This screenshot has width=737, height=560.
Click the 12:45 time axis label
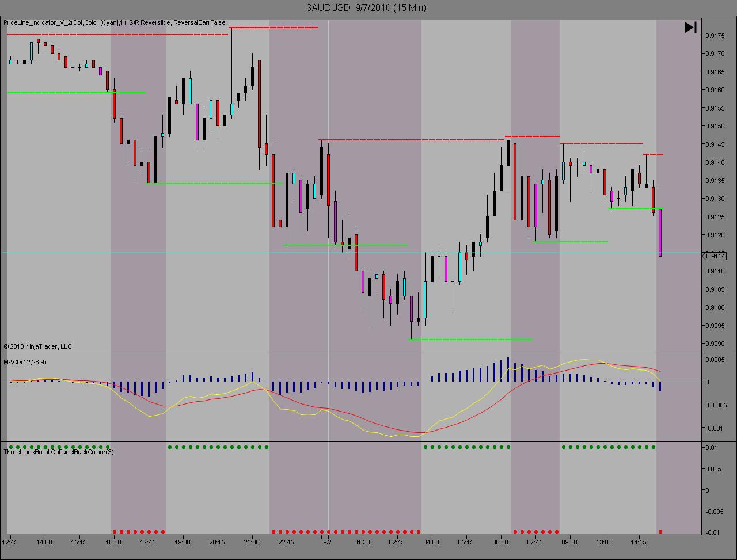click(10, 542)
